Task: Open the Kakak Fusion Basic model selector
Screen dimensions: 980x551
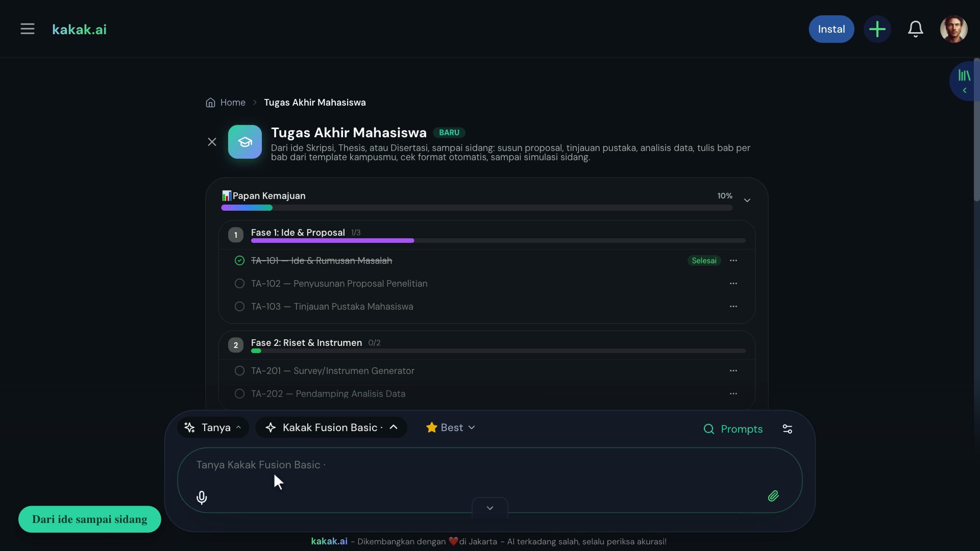Action: point(331,428)
